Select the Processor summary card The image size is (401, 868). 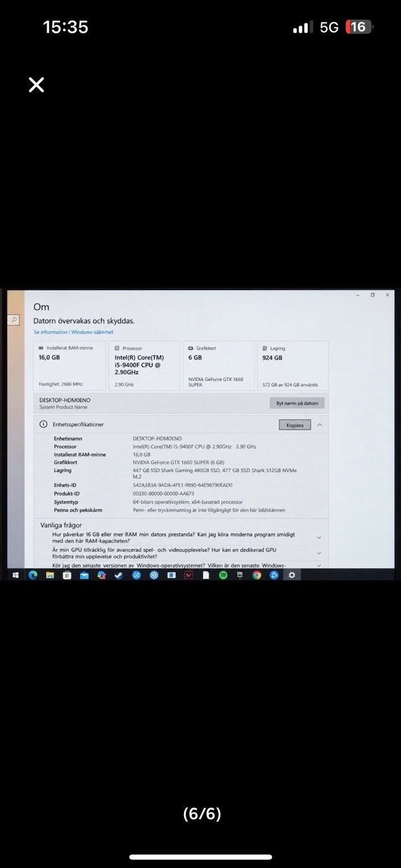[x=144, y=366]
